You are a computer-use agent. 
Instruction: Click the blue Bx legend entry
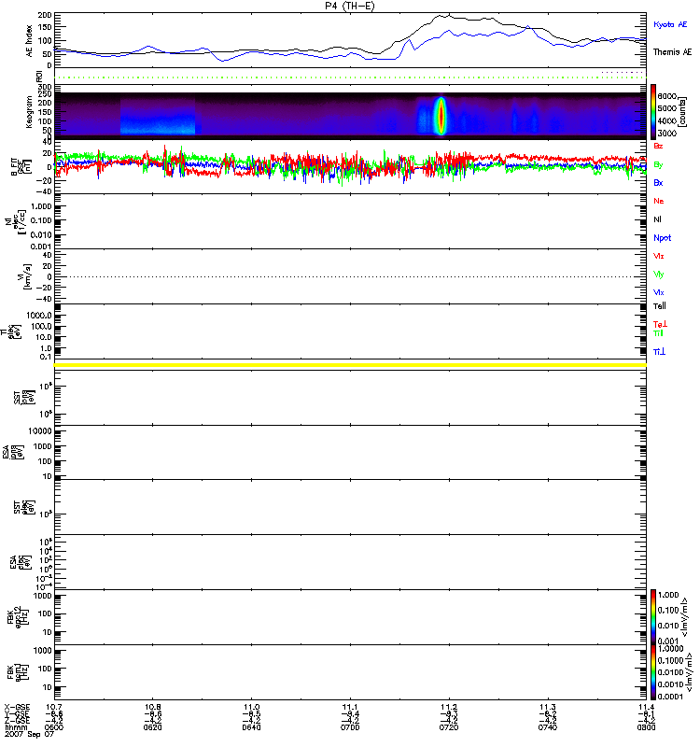658,182
